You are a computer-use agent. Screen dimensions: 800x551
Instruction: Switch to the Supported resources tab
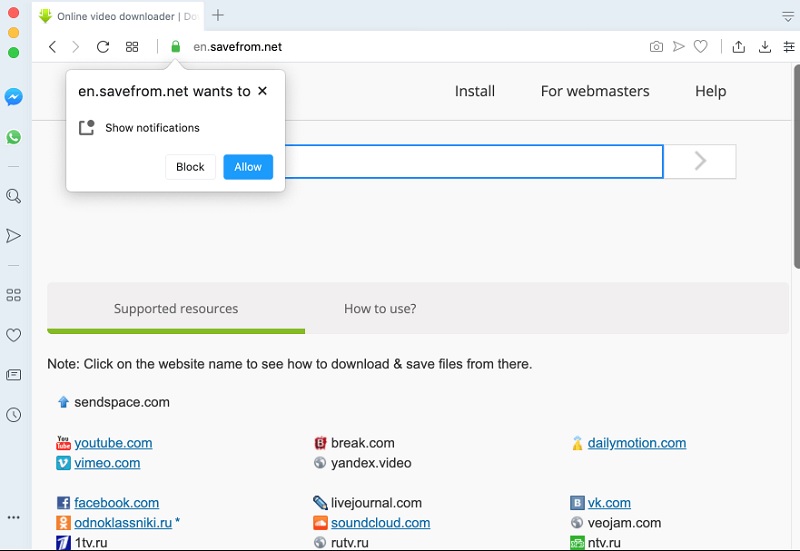(x=176, y=308)
